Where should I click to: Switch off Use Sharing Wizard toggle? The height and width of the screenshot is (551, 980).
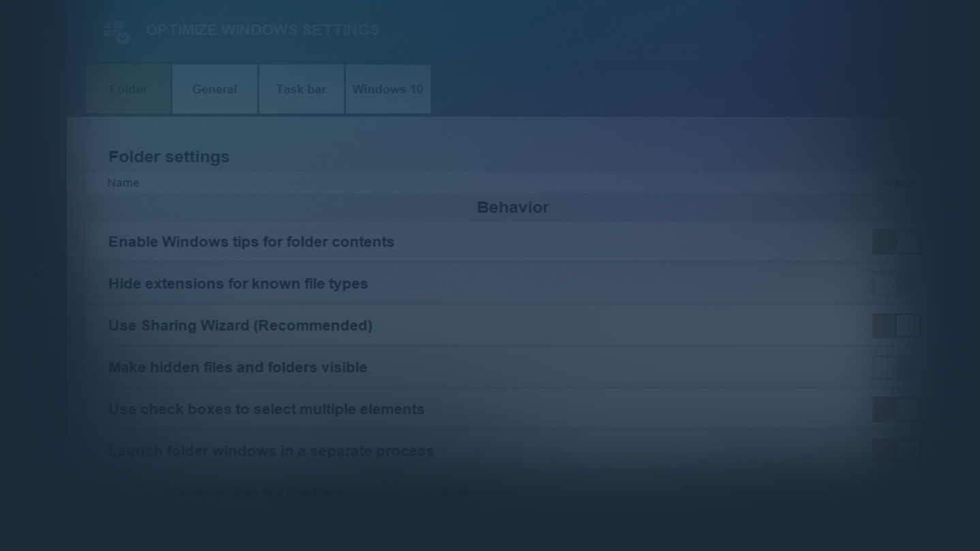[x=896, y=326]
